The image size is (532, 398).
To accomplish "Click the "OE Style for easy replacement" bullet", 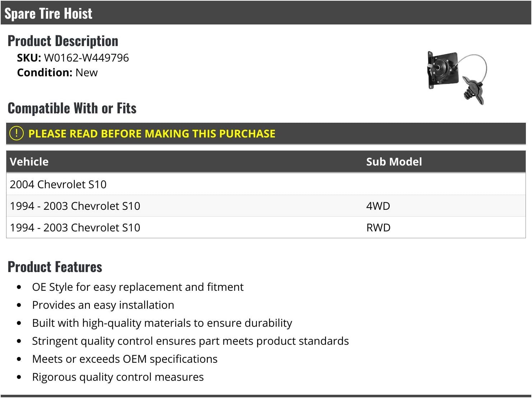I will pos(138,287).
